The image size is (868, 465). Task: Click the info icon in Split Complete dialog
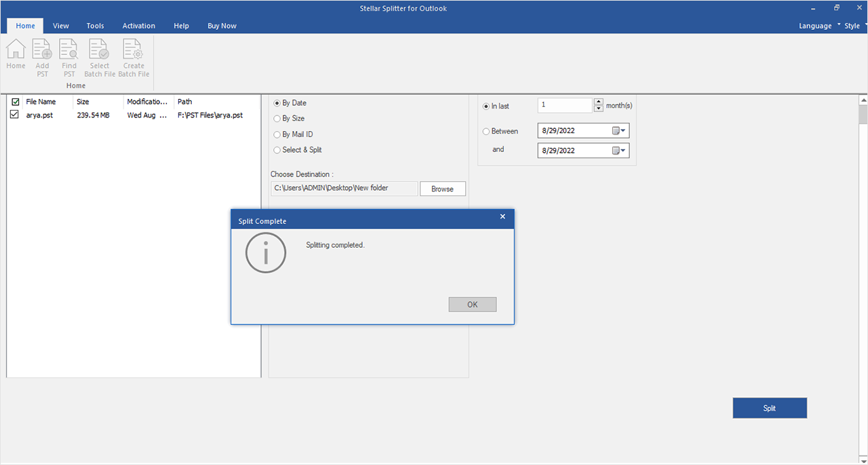266,253
